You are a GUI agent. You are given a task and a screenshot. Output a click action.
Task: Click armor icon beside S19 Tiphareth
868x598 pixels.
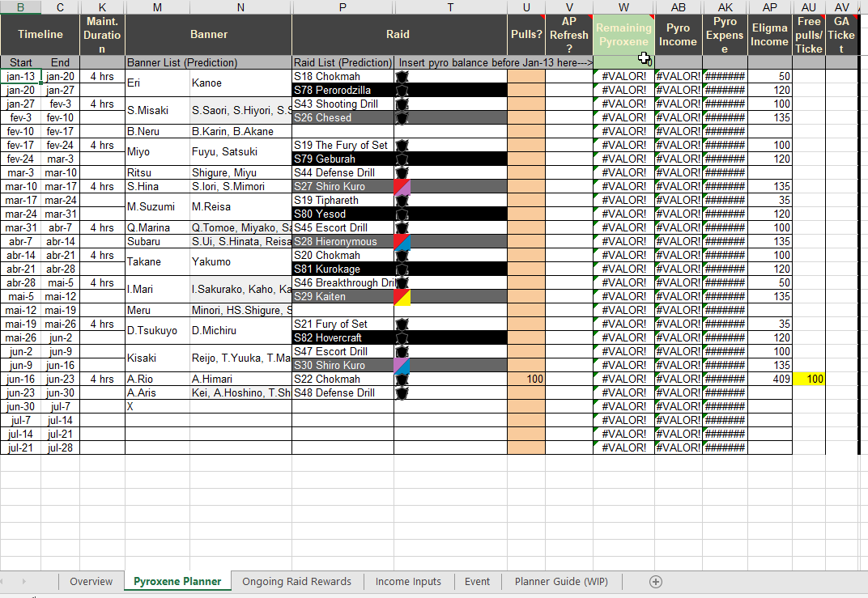pyautogui.click(x=402, y=200)
